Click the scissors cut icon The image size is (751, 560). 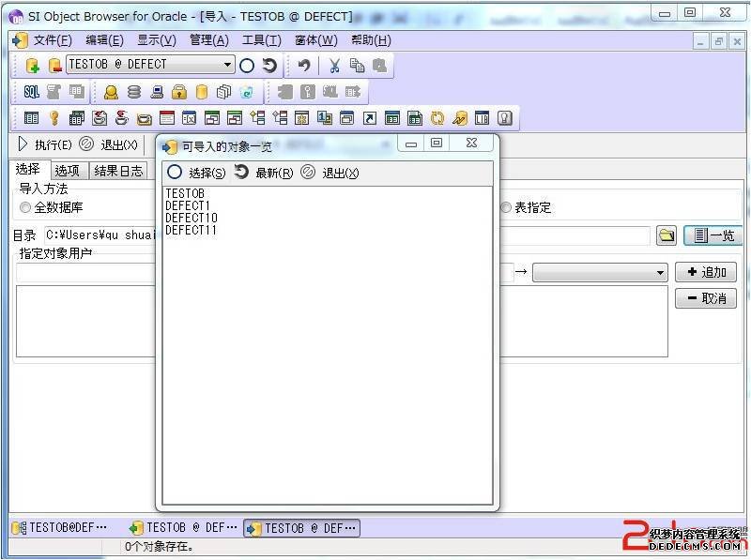point(333,65)
